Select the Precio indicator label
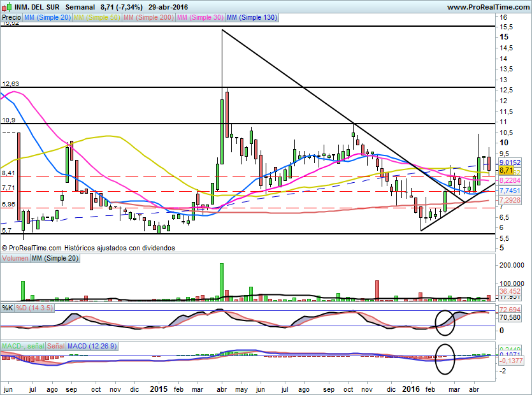 11,17
